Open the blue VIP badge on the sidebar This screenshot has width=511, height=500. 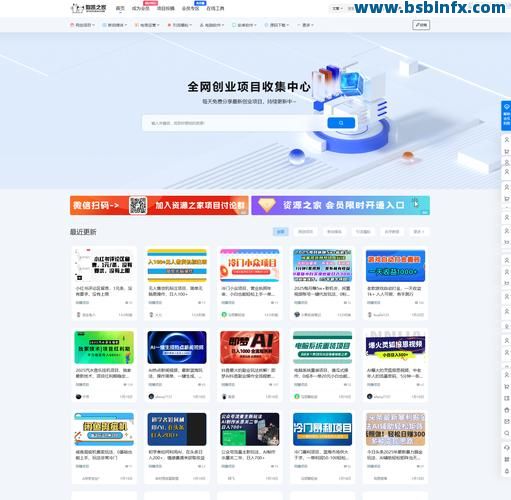(x=506, y=115)
